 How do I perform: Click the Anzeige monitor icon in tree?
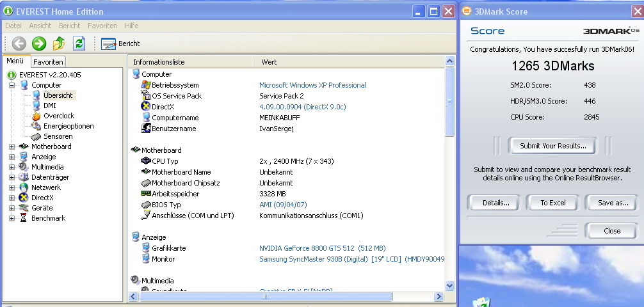coord(24,157)
